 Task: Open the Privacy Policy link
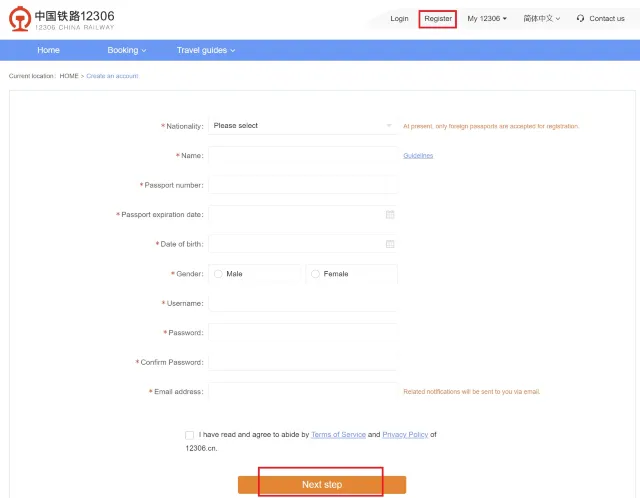405,435
